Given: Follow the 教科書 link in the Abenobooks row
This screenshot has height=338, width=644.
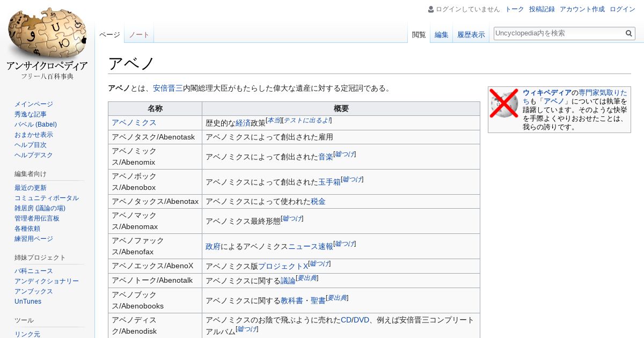Looking at the screenshot, I should point(292,300).
